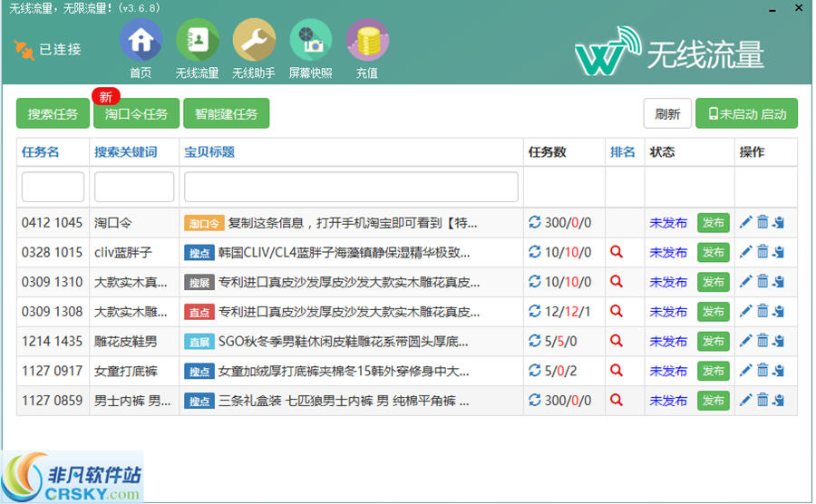The image size is (816, 504).
Task: Select keyword cell 雕花皮鞋男
Action: pyautogui.click(x=125, y=341)
